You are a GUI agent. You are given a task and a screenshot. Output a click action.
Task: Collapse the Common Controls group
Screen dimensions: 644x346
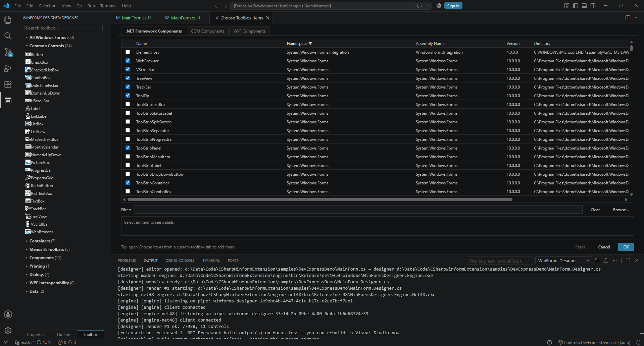coord(48,46)
